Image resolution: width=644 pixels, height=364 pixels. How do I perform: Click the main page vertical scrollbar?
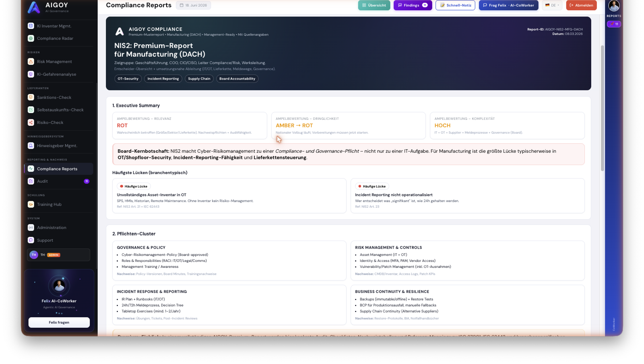(602, 109)
